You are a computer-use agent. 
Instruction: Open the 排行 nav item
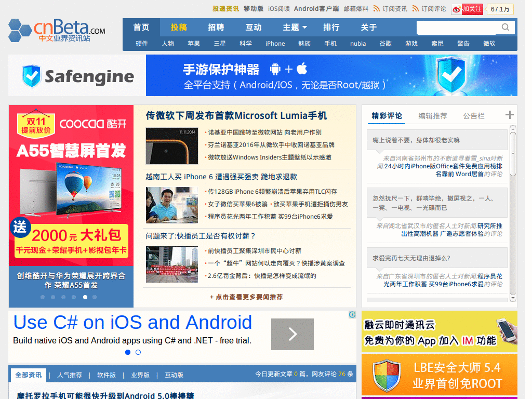point(331,27)
